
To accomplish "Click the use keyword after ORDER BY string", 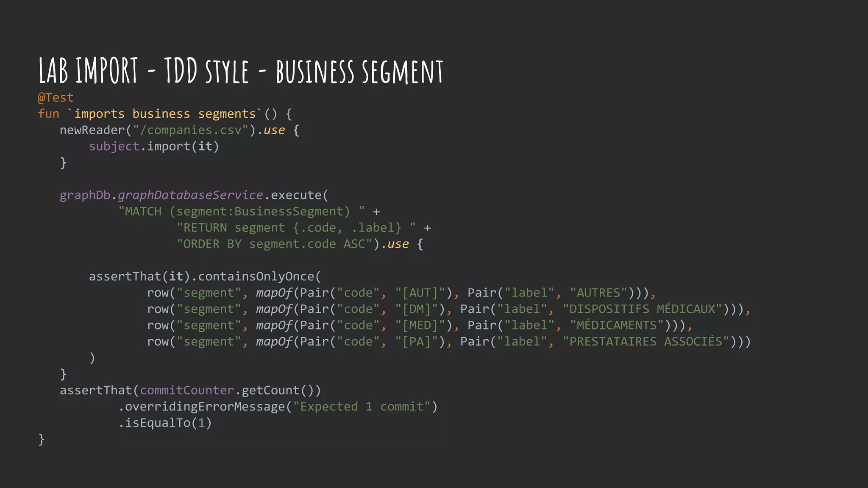I will click(x=398, y=244).
